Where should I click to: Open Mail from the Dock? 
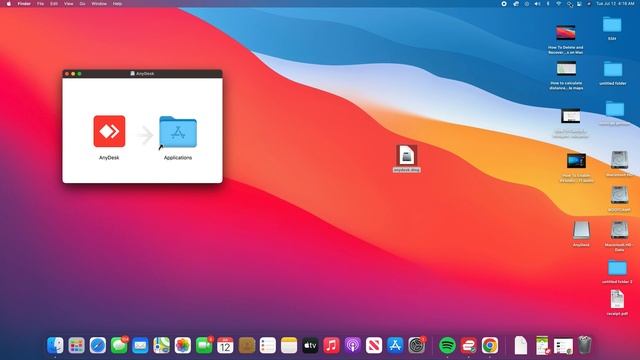[x=140, y=346]
